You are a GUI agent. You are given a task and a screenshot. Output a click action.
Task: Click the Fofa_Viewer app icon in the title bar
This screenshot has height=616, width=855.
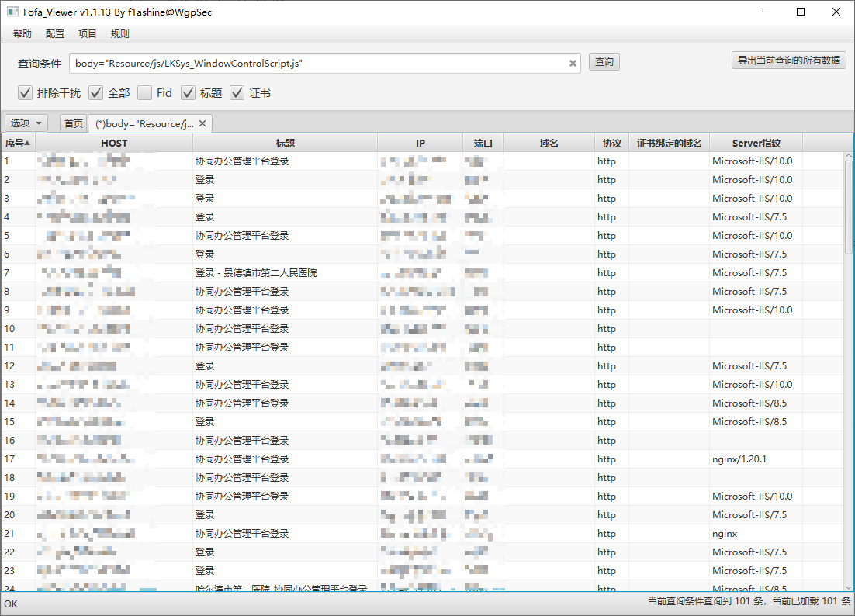point(12,12)
